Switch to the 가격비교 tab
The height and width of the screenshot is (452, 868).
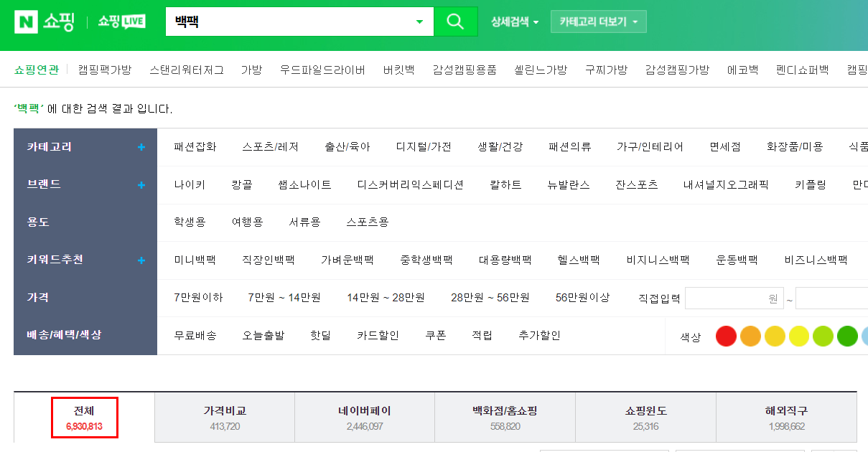(x=225, y=418)
